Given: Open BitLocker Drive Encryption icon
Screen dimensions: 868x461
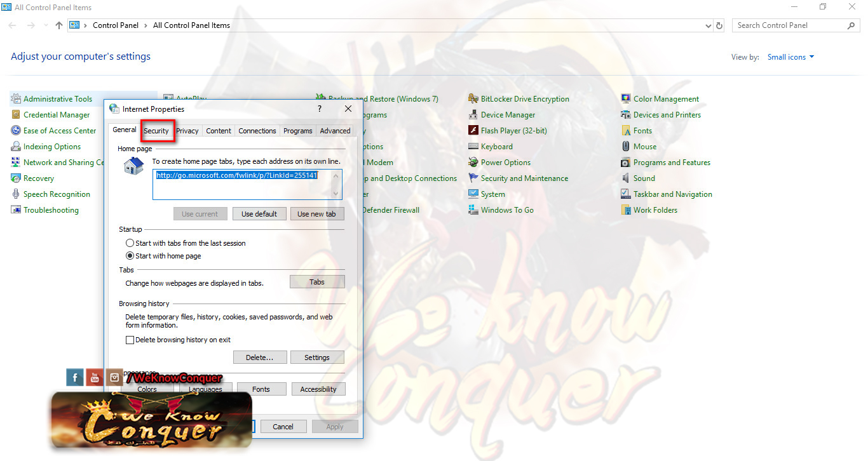Looking at the screenshot, I should coord(473,99).
